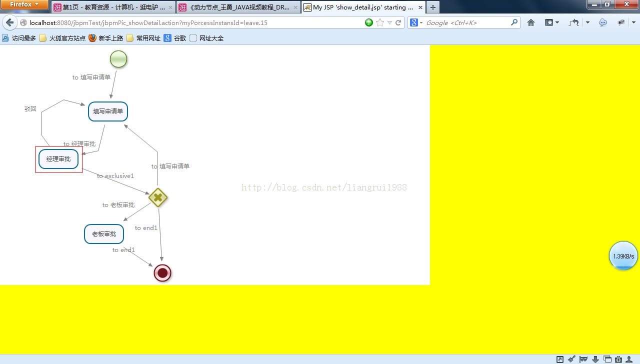640x364 pixels.
Task: Go to the Home page
Action: [x=531, y=22]
